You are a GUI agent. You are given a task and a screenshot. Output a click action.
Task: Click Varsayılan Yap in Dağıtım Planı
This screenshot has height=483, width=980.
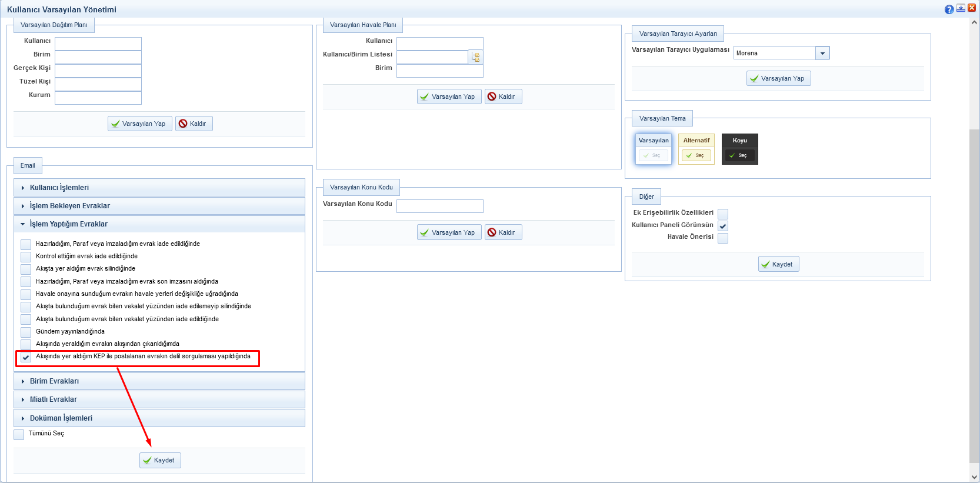[140, 124]
